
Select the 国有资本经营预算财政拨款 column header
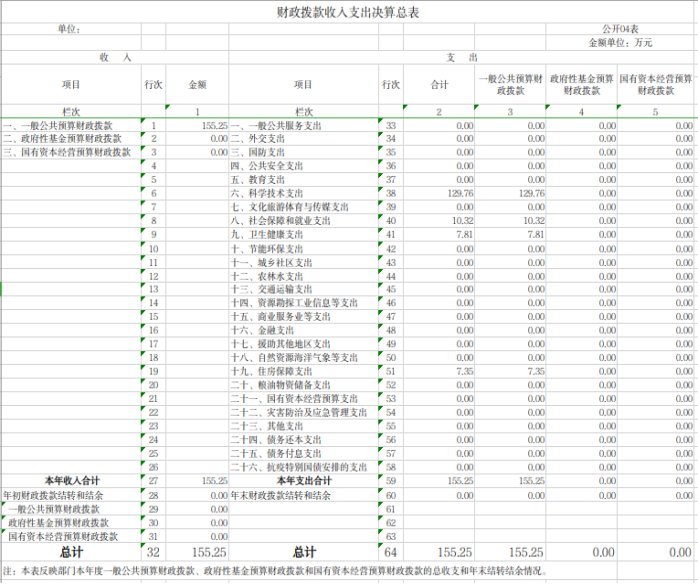(x=655, y=86)
